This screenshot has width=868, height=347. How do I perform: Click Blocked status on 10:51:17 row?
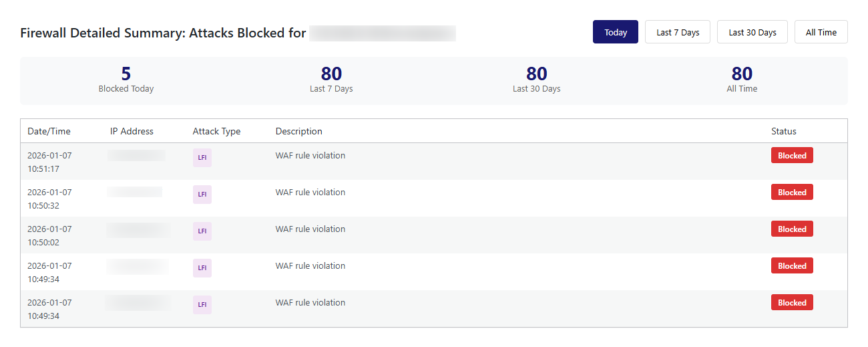point(792,156)
